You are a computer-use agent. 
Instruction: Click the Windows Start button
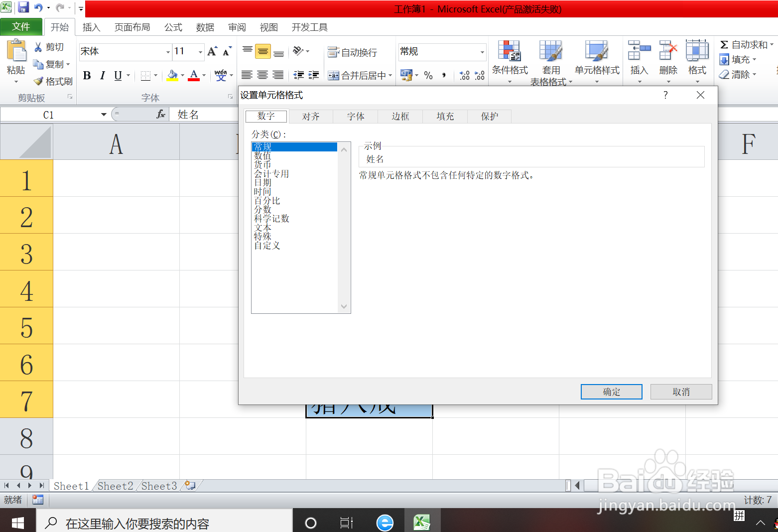pos(18,523)
